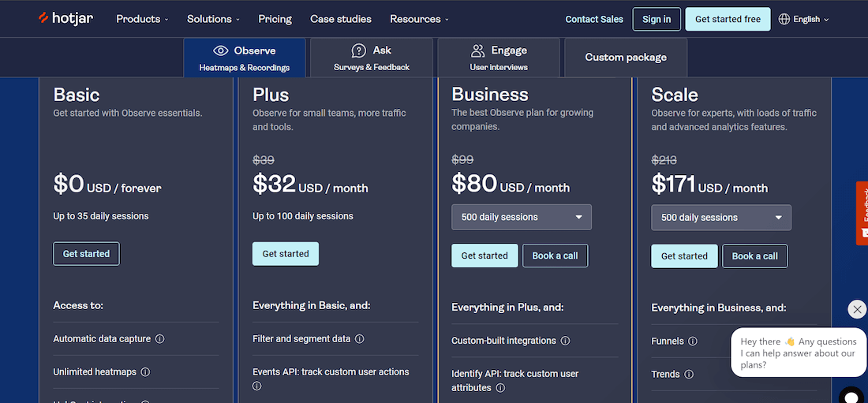
Task: Click the Observe eye icon
Action: point(220,51)
